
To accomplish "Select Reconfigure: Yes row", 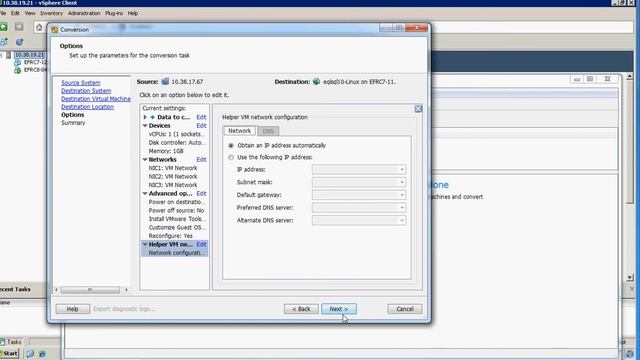I will pyautogui.click(x=171, y=236).
